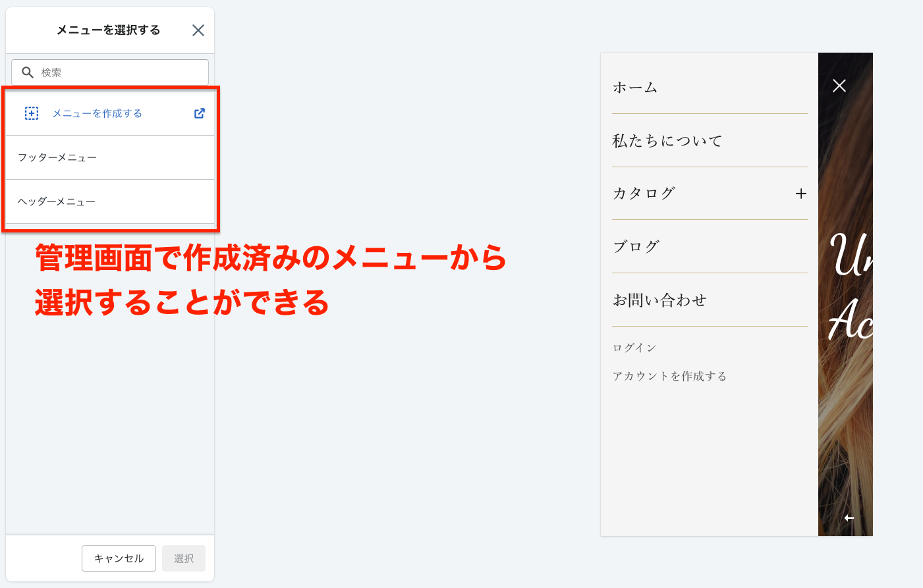
Task: Click the ログイン link
Action: (634, 348)
